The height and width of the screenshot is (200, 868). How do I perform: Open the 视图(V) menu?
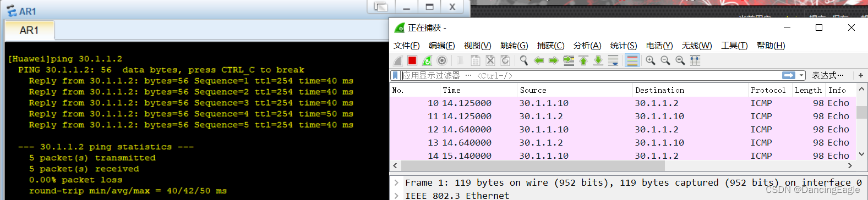coord(477,46)
